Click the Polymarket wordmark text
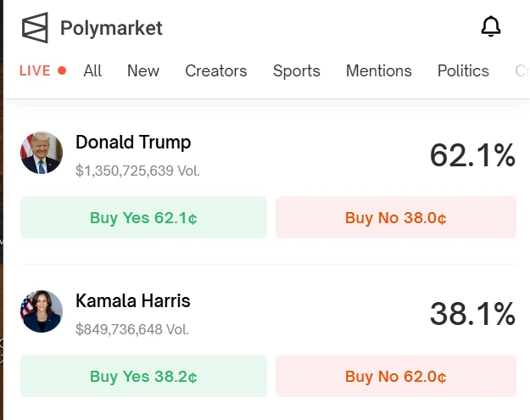Viewport: 530px width, 420px height. (111, 28)
